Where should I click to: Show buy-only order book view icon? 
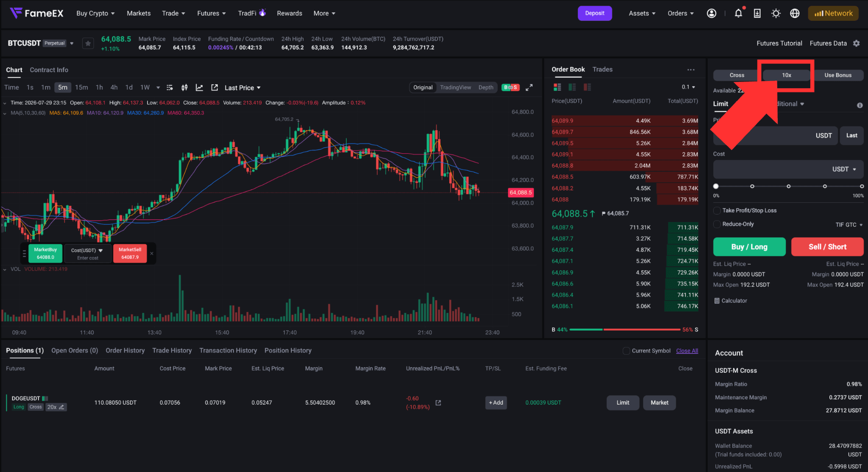click(572, 87)
